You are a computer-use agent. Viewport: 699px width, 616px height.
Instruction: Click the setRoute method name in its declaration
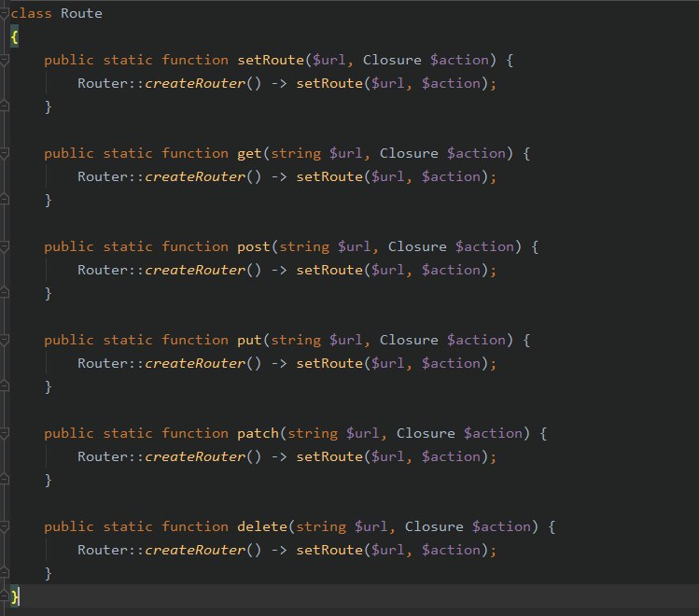click(x=271, y=60)
